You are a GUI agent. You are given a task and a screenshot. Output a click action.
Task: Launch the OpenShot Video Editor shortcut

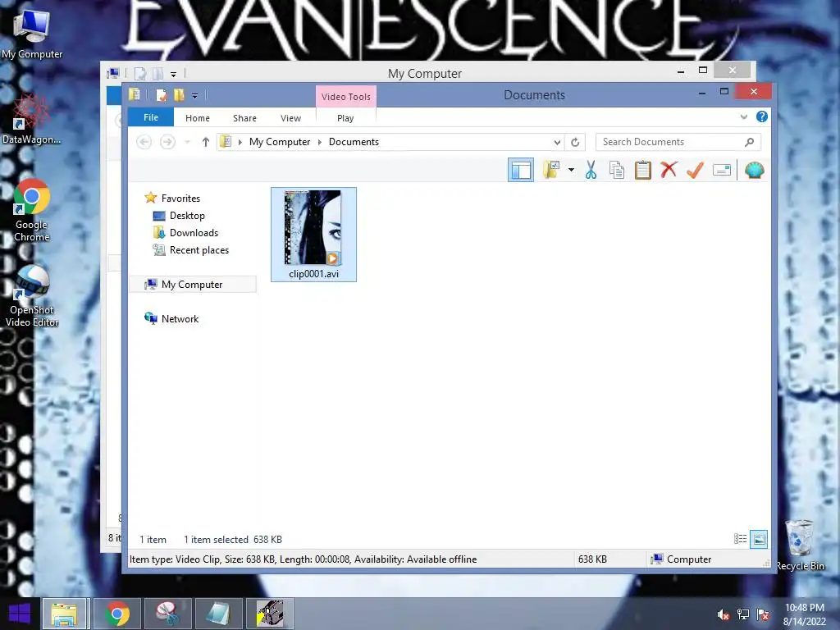pyautogui.click(x=32, y=295)
